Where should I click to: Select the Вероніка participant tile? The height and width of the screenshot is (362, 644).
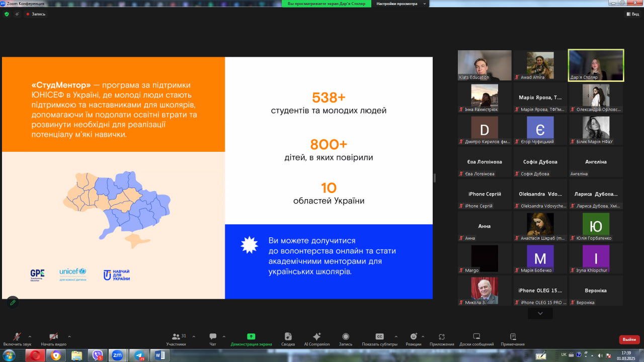(596, 291)
